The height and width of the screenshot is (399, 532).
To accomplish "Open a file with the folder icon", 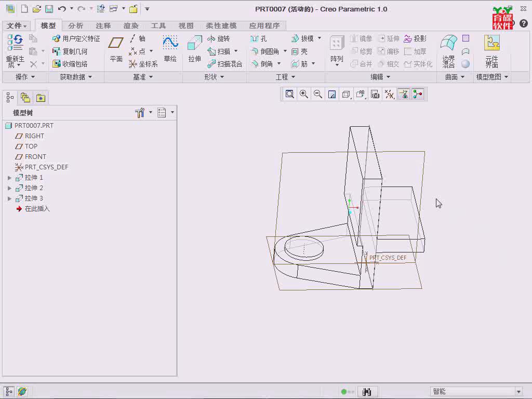I will coord(37,9).
